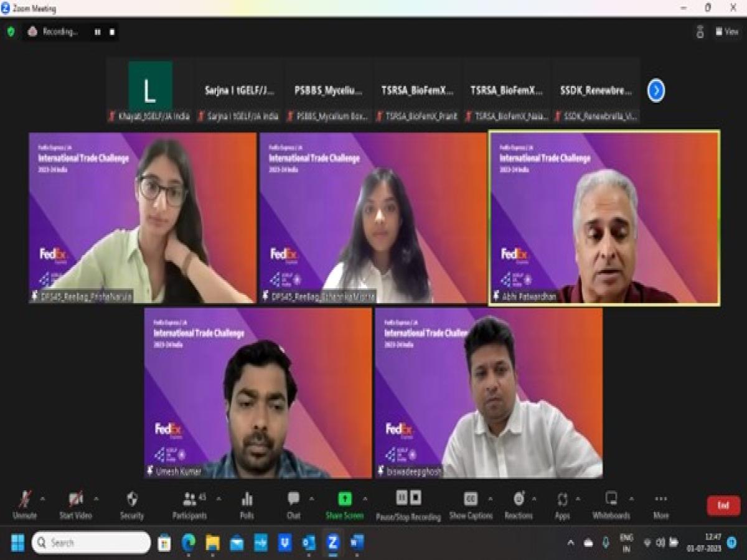747x560 pixels.
Task: Click the taskbar Search box
Action: tap(91, 543)
